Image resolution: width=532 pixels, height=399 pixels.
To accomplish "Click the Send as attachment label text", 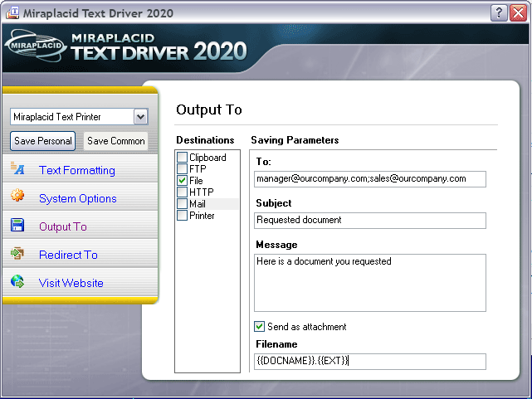I will (x=307, y=327).
